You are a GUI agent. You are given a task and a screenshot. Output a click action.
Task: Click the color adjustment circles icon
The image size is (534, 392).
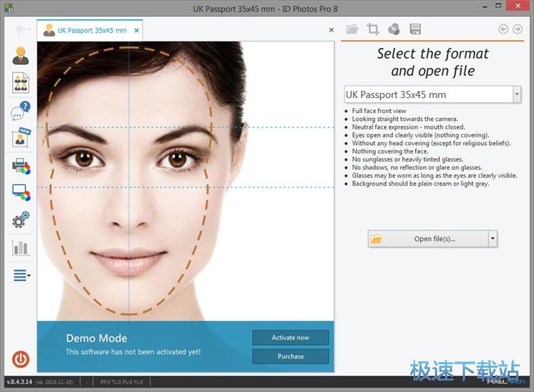click(x=394, y=29)
